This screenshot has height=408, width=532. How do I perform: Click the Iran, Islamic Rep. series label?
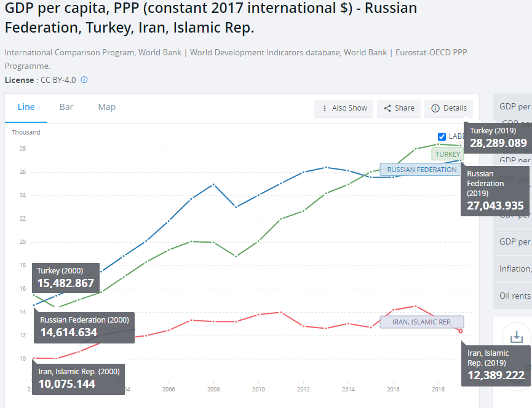pos(422,322)
